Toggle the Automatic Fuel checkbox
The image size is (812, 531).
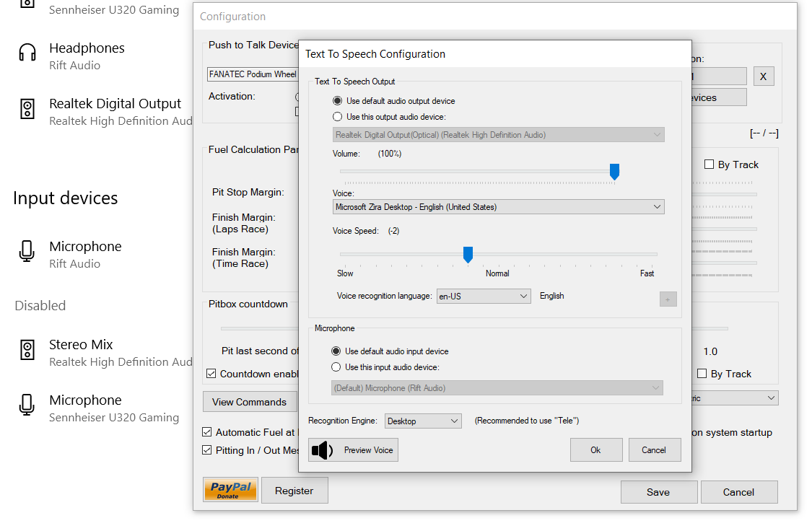coord(207,431)
